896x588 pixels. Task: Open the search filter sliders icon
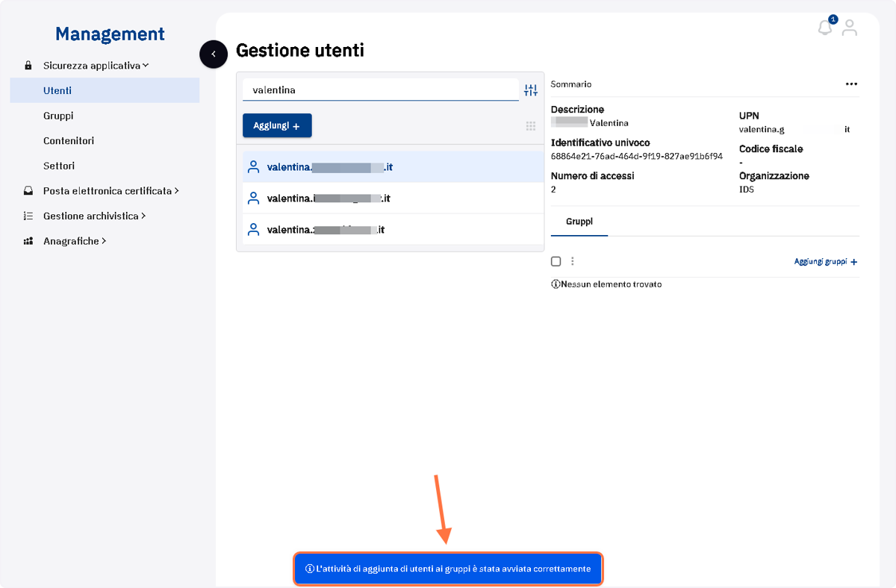click(x=531, y=90)
